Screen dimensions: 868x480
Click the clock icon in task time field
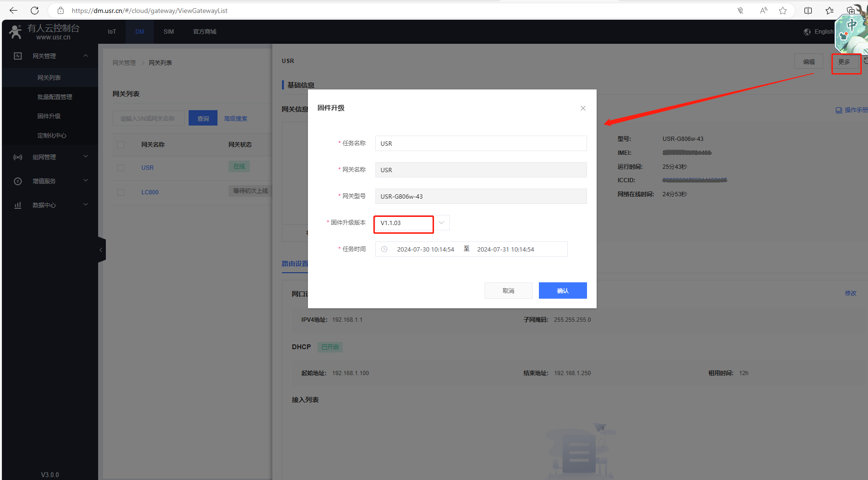coord(384,249)
